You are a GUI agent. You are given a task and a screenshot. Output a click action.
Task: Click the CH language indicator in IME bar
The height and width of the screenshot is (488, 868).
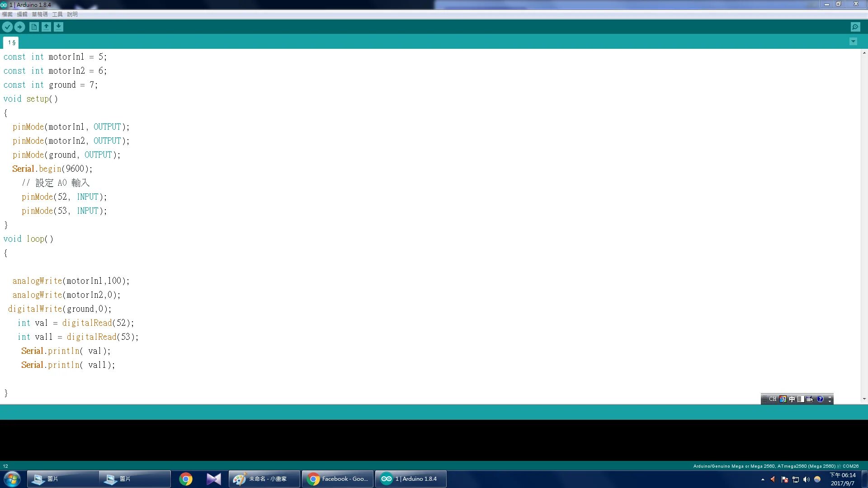pos(773,399)
